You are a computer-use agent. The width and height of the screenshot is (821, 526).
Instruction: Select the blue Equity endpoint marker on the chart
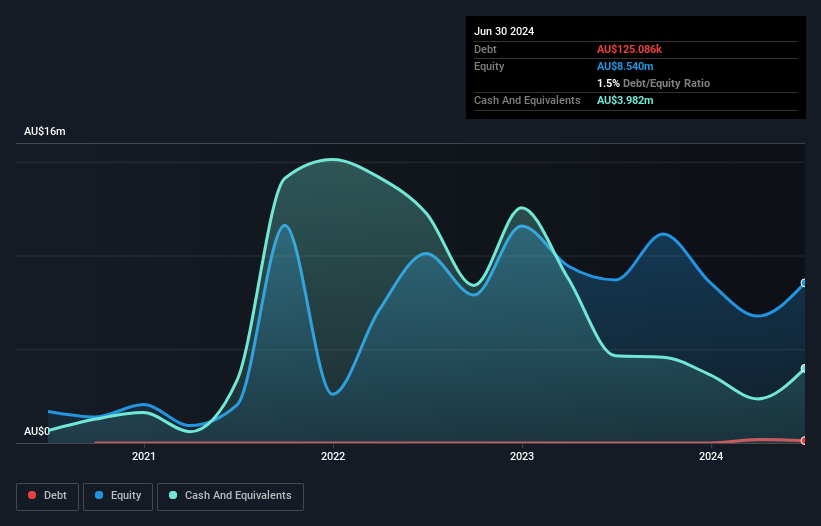(x=804, y=283)
